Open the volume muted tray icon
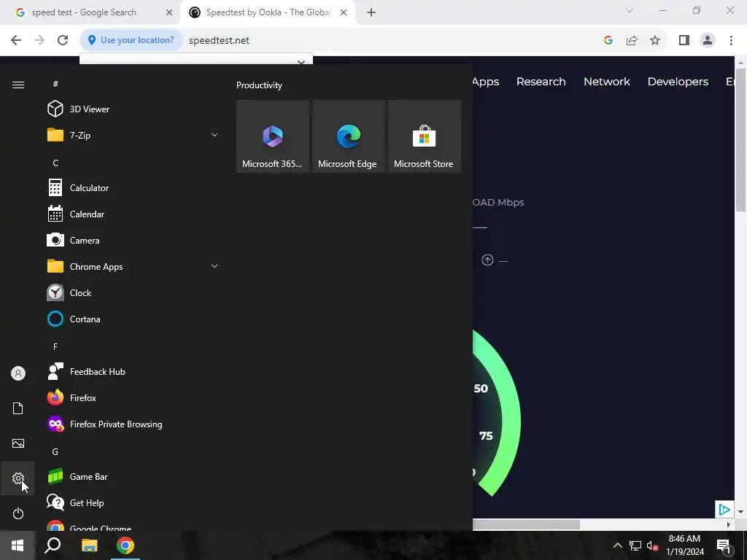 click(x=652, y=545)
